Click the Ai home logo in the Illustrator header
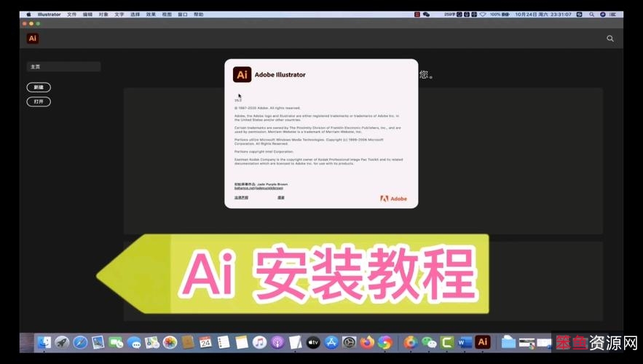Image resolution: width=643 pixels, height=364 pixels. pyautogui.click(x=32, y=39)
